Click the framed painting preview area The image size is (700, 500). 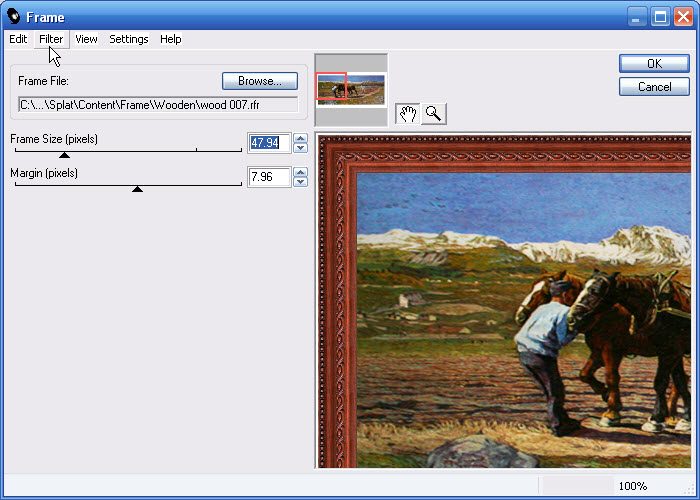(x=504, y=301)
